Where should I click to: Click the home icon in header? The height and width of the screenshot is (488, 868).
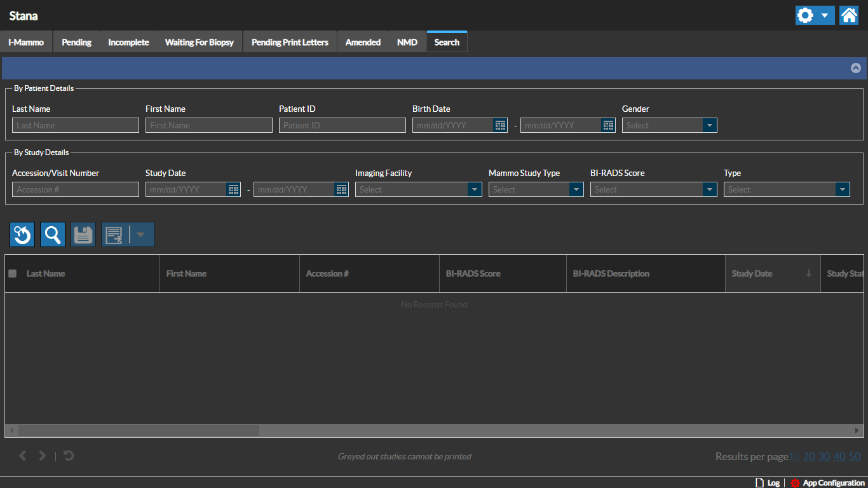pyautogui.click(x=849, y=15)
